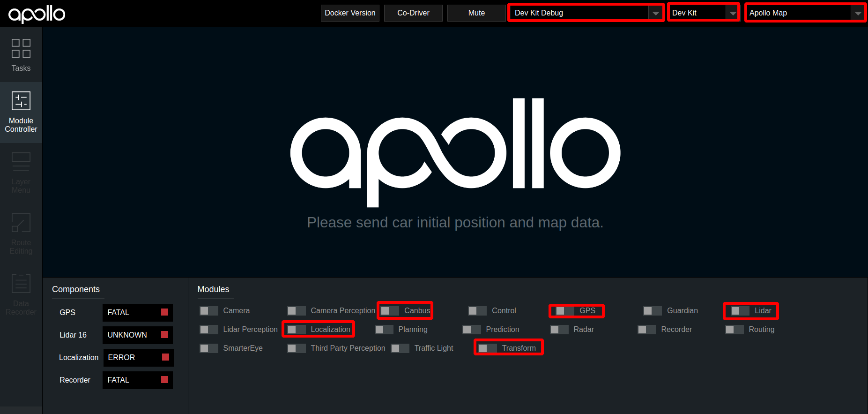Image resolution: width=868 pixels, height=414 pixels.
Task: Click the Localization ERROR status
Action: click(x=138, y=358)
